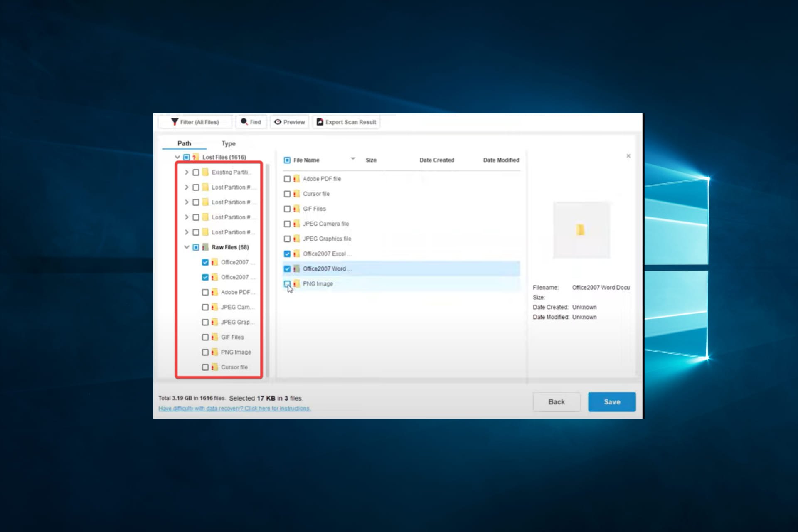
Task: Click the Office2007 Excel folder icon in list
Action: coord(296,254)
